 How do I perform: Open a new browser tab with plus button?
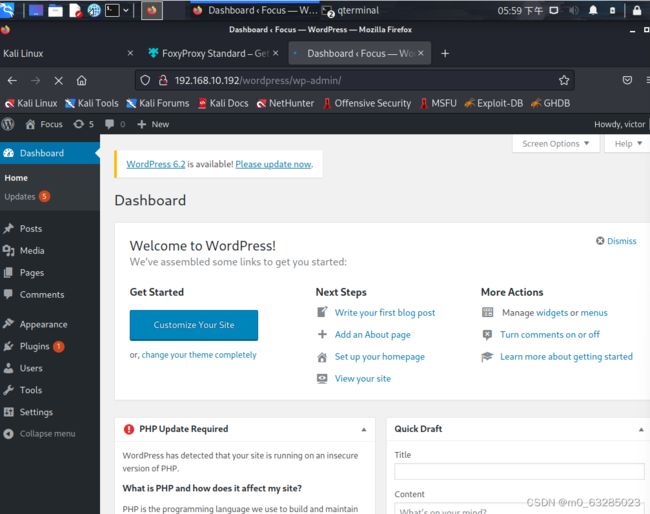click(445, 53)
